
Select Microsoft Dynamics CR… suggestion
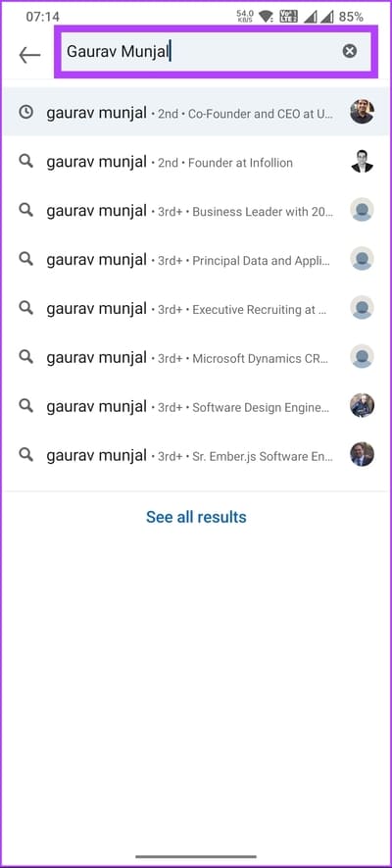(196, 357)
